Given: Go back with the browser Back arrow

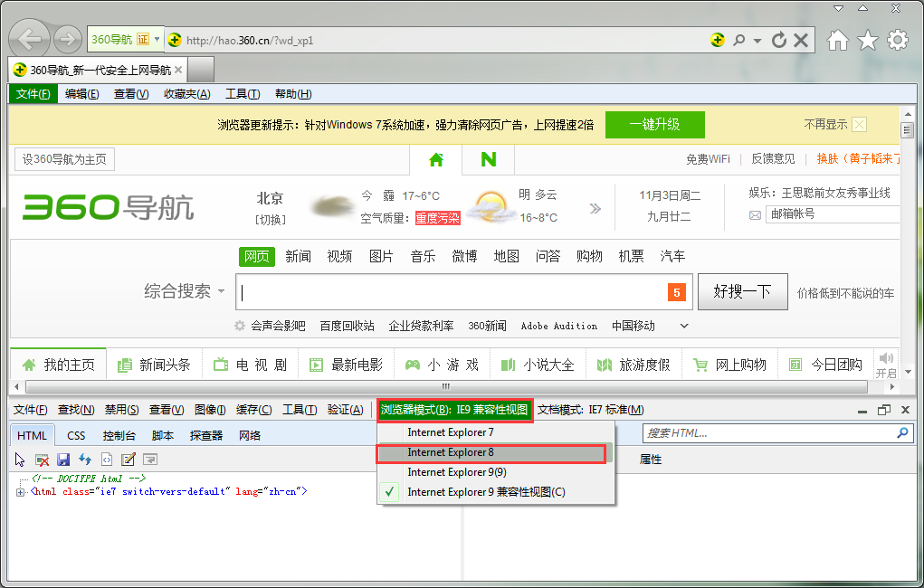Looking at the screenshot, I should (x=29, y=40).
